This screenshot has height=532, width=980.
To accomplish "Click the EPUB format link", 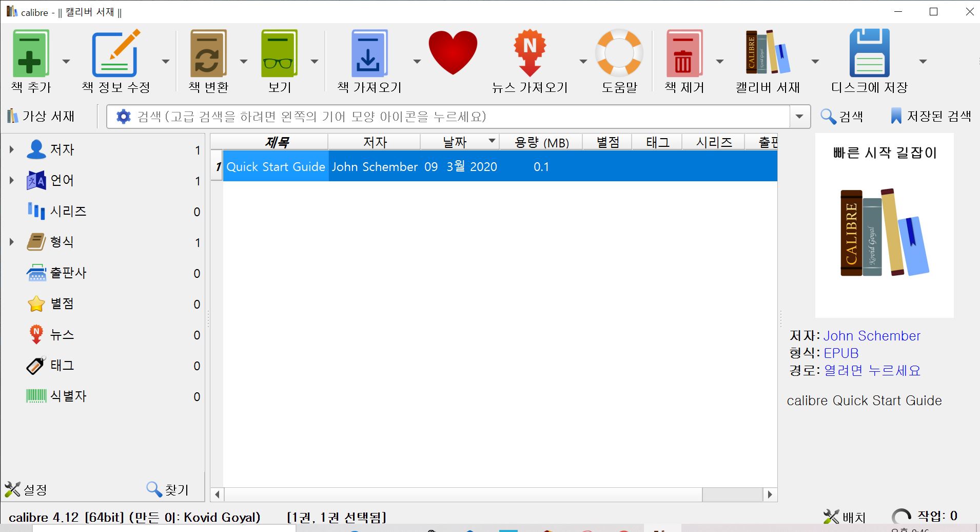I will tap(841, 353).
